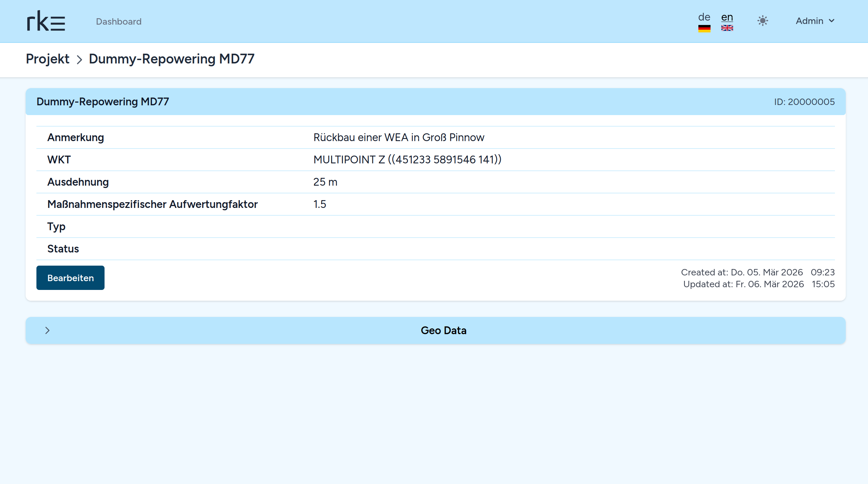Click Dummy-Repowering MD77 breadcrumb title

(x=172, y=59)
